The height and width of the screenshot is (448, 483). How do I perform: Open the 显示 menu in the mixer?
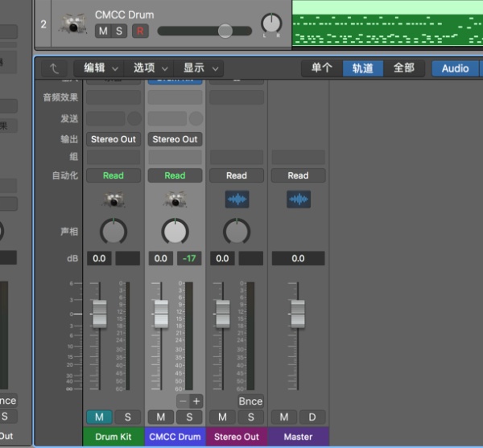pyautogui.click(x=199, y=68)
